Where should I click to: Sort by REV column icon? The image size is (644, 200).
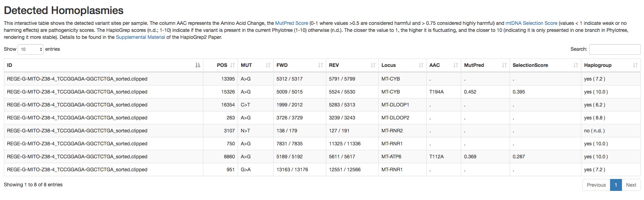pos(373,65)
